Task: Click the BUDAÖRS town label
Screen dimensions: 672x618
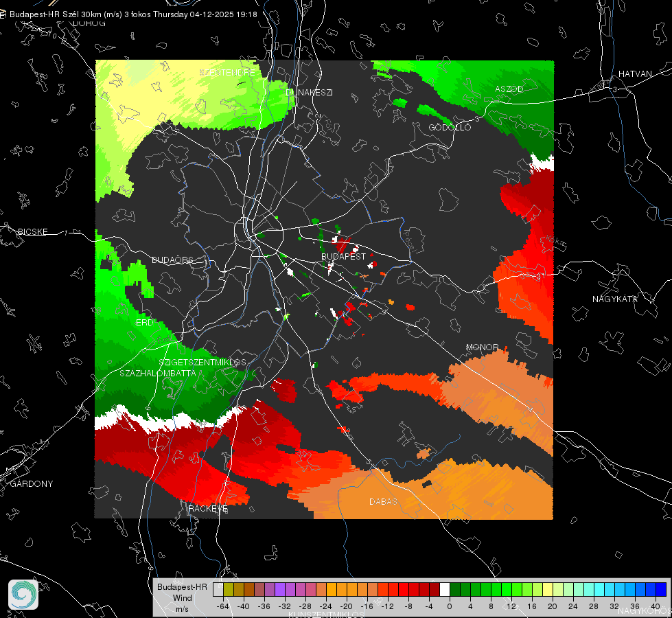Action: coord(173,260)
